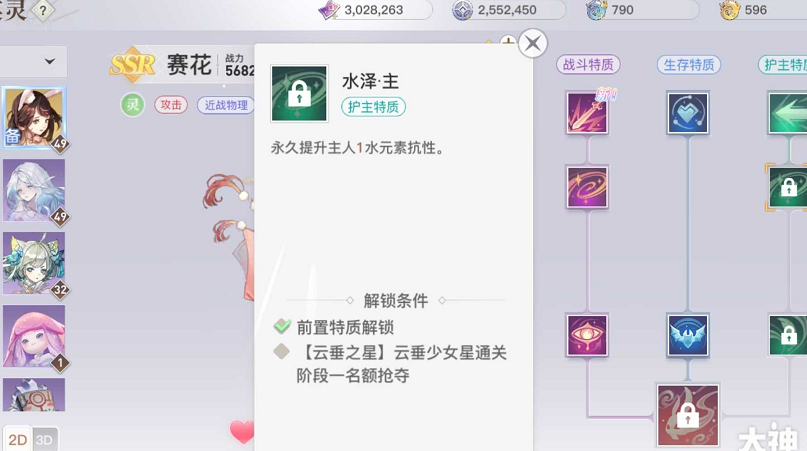Select the locked red trait at tree bottom
The height and width of the screenshot is (451, 807).
[x=688, y=415]
